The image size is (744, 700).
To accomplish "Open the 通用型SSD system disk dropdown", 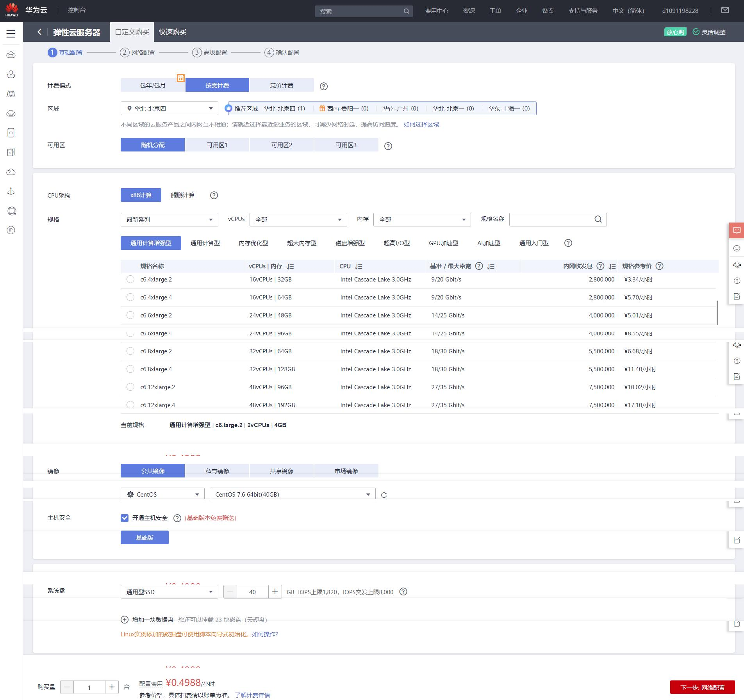I will coord(169,592).
